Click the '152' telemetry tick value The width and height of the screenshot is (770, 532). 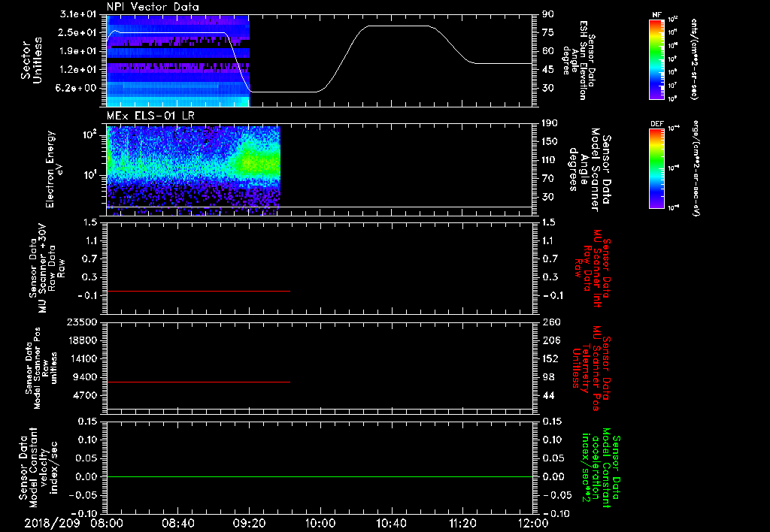point(550,358)
